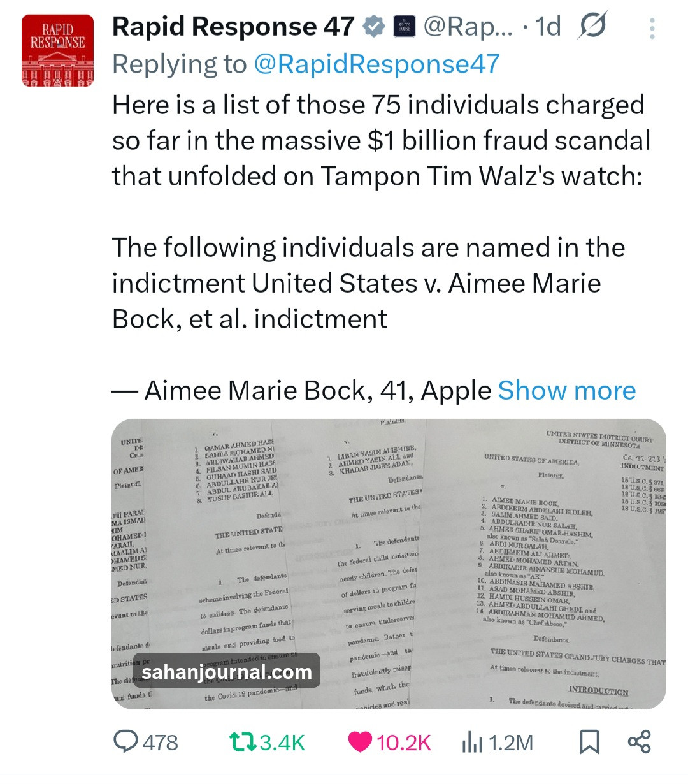
Task: Open the Grok slashed-circle icon
Action: (x=592, y=26)
